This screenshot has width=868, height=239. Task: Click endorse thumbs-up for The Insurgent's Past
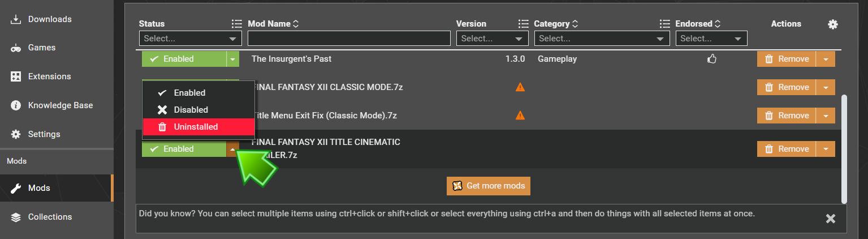click(712, 59)
